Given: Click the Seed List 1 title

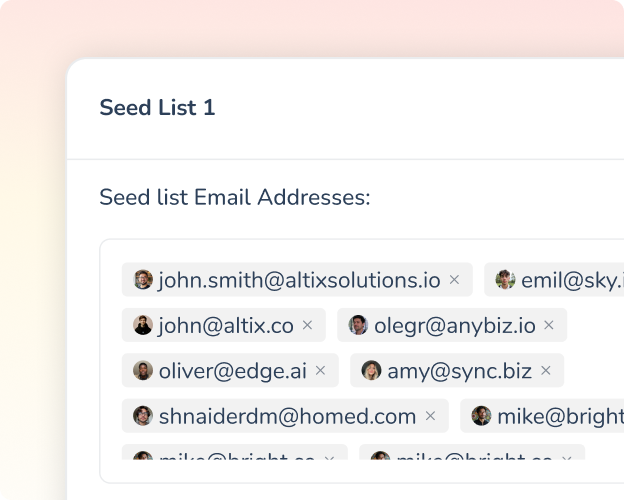Looking at the screenshot, I should tap(157, 107).
